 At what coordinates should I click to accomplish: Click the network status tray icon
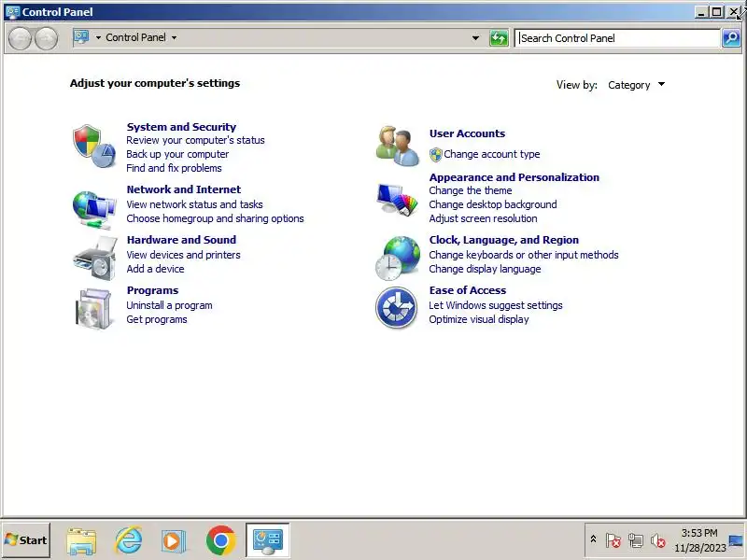pos(636,540)
